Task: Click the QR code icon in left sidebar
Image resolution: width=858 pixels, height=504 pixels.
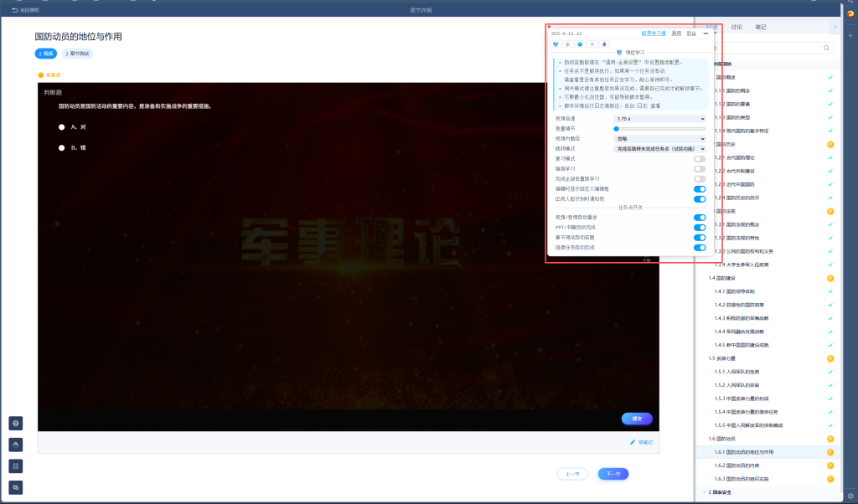Action: pyautogui.click(x=17, y=465)
